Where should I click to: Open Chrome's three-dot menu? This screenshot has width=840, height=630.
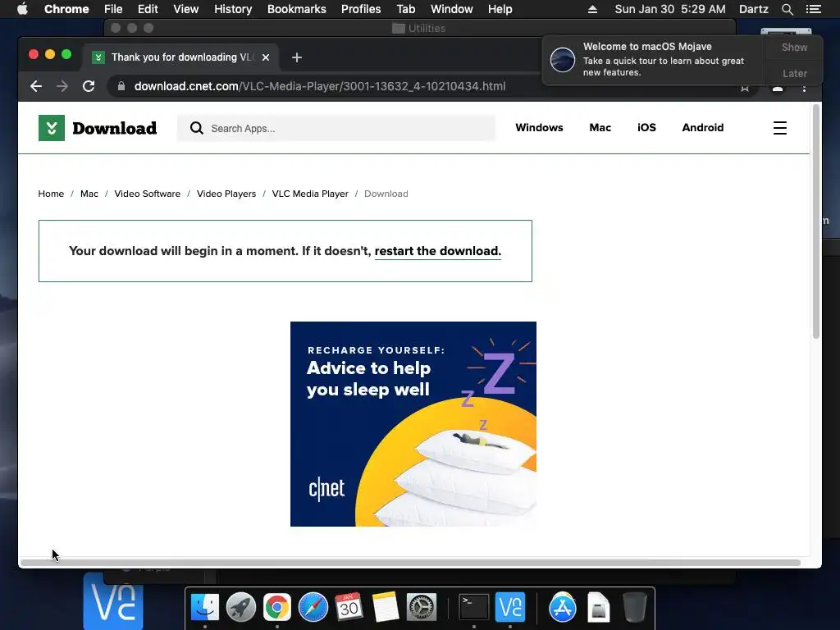pyautogui.click(x=804, y=87)
